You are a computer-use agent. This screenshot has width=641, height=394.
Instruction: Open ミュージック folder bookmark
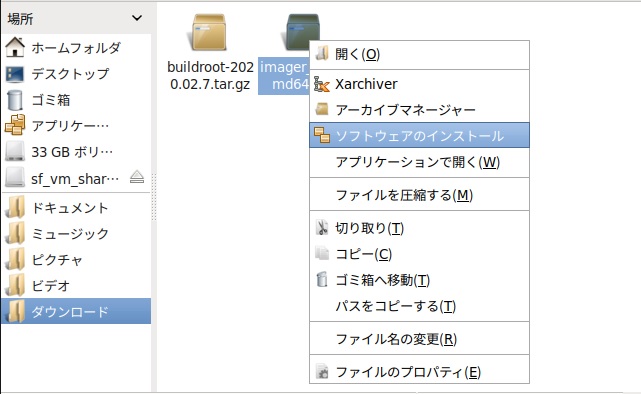pyautogui.click(x=76, y=233)
